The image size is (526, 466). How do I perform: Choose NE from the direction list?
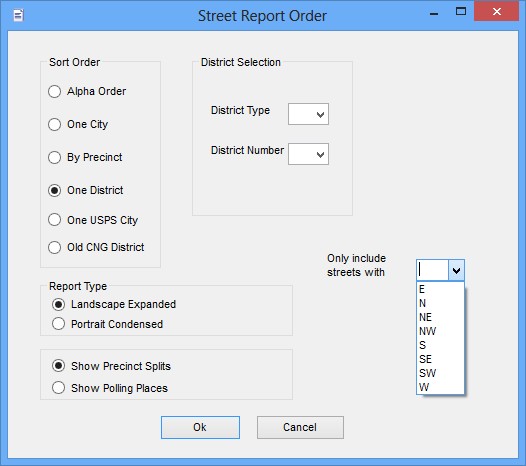(x=440, y=317)
